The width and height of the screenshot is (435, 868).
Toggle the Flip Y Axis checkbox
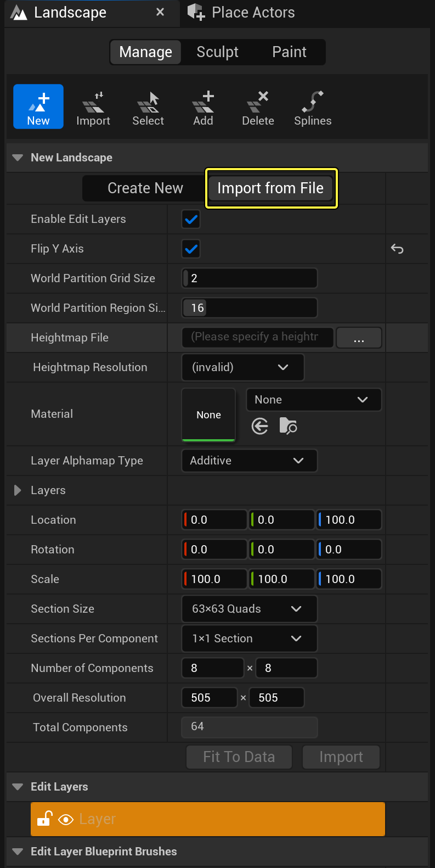[x=191, y=249]
